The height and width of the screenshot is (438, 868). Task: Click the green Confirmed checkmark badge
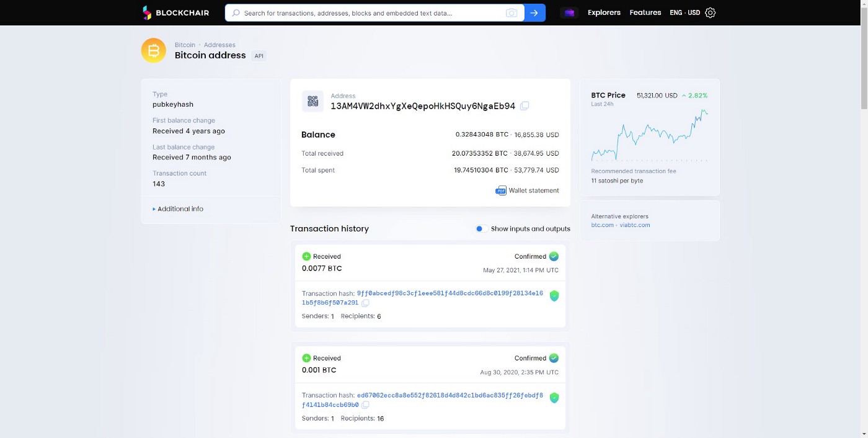(554, 256)
